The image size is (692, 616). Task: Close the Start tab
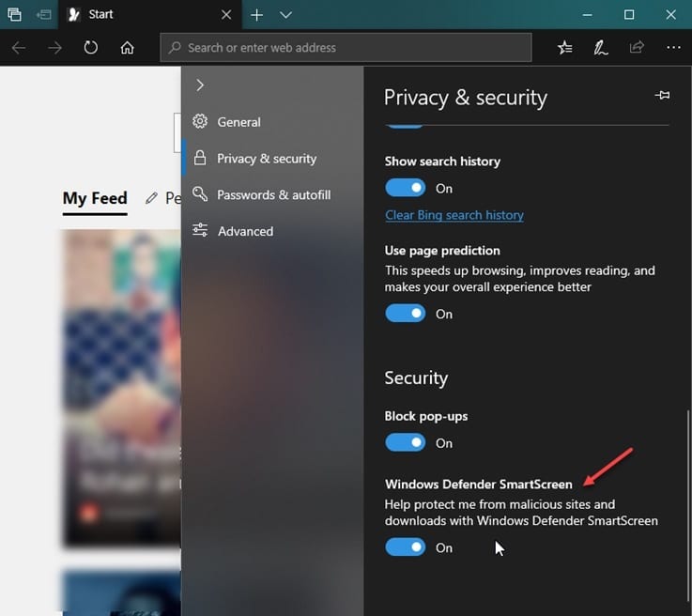coord(226,15)
